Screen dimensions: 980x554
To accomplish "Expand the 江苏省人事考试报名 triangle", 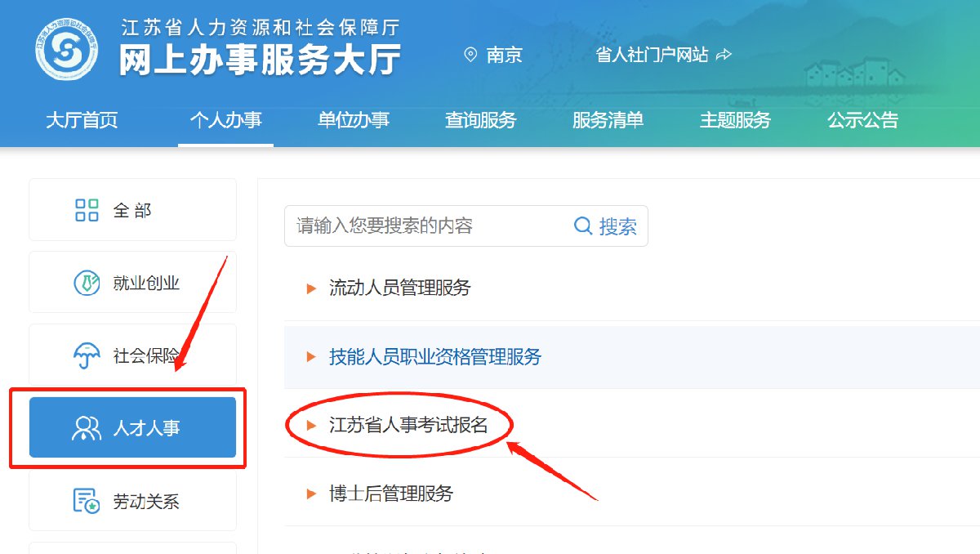I will (x=311, y=425).
